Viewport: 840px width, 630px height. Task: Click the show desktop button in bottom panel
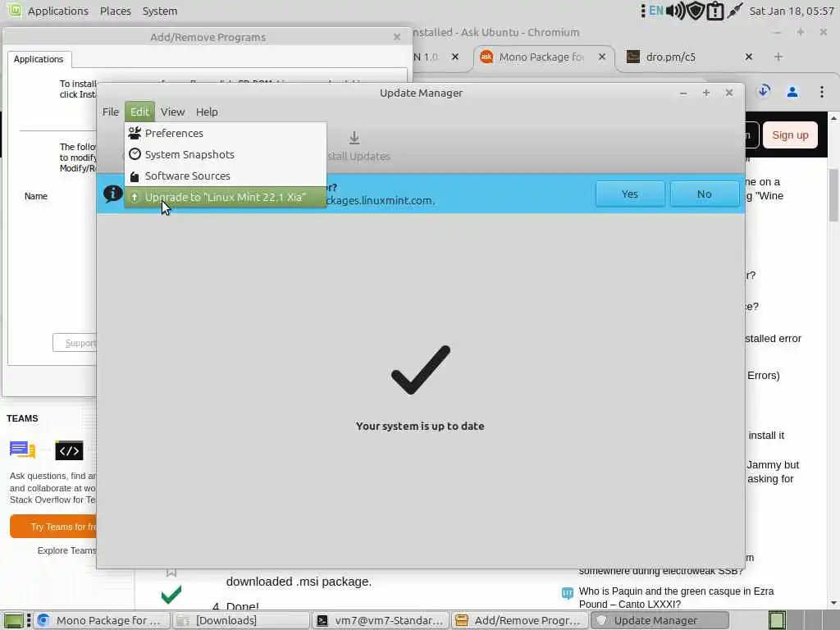(x=13, y=620)
